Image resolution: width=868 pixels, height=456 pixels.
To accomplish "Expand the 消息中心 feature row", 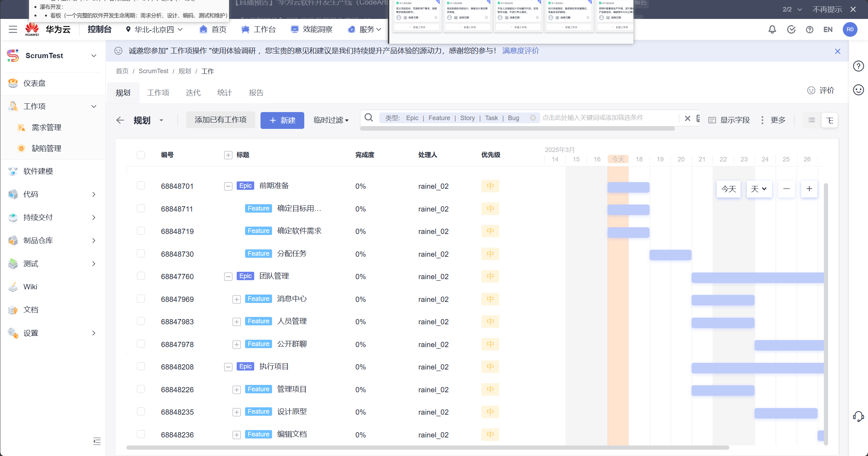I will point(237,299).
